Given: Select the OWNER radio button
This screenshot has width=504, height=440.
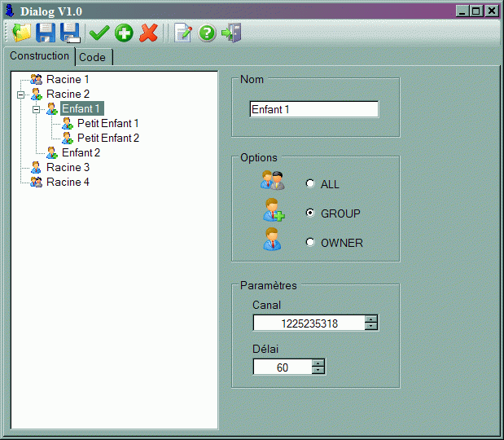Looking at the screenshot, I should tap(310, 242).
